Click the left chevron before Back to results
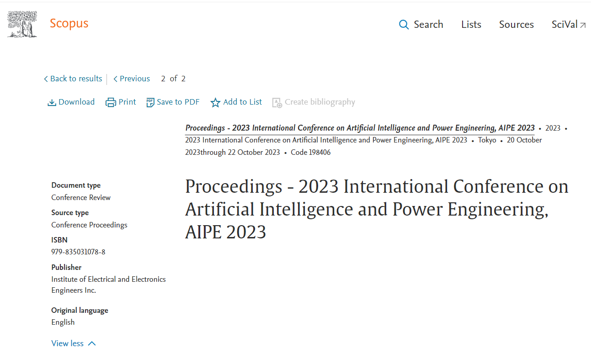Screen dimensions: 591x364 click(46, 79)
